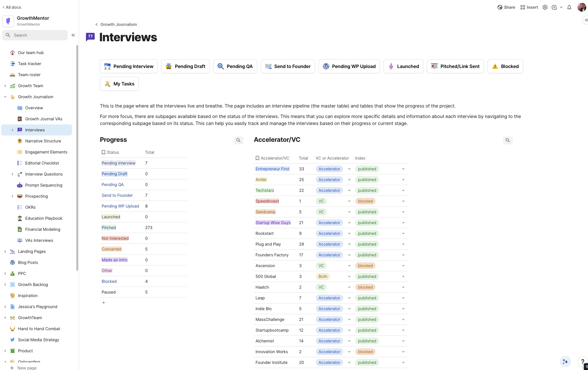The image size is (588, 370).
Task: Open Pending QA subpage button
Action: pyautogui.click(x=235, y=66)
